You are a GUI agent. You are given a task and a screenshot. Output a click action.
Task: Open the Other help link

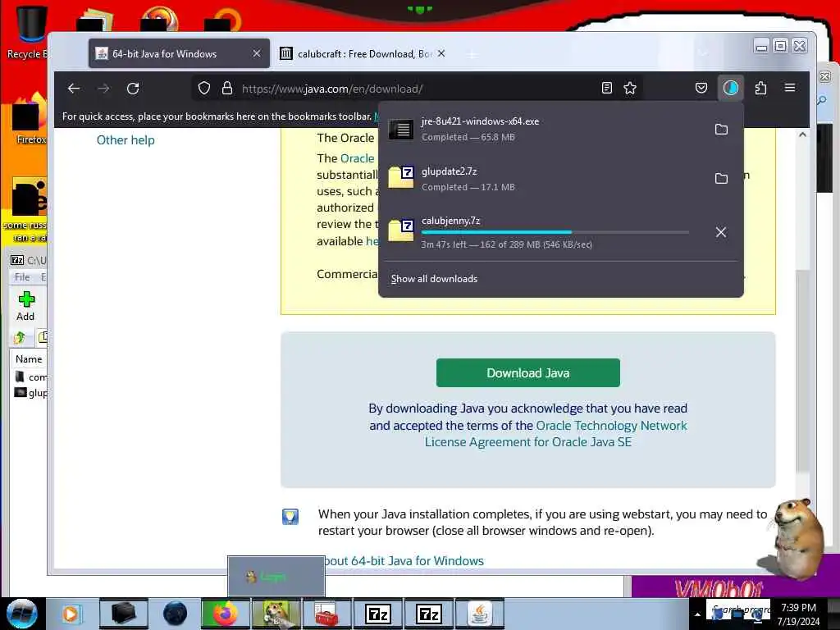126,139
